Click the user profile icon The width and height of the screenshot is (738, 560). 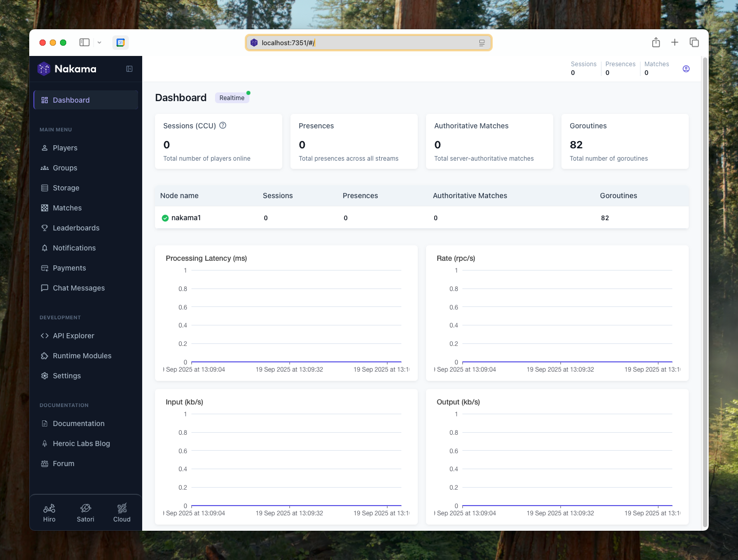686,69
